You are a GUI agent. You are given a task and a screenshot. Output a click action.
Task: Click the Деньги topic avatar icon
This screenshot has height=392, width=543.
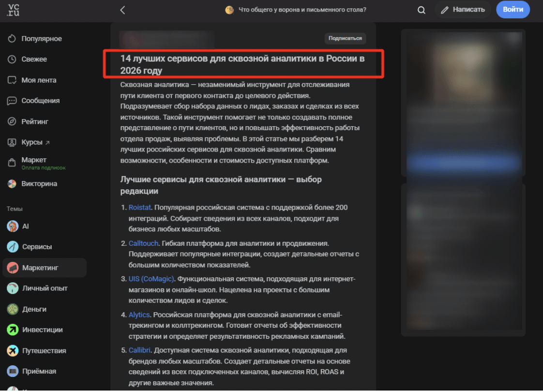point(13,309)
